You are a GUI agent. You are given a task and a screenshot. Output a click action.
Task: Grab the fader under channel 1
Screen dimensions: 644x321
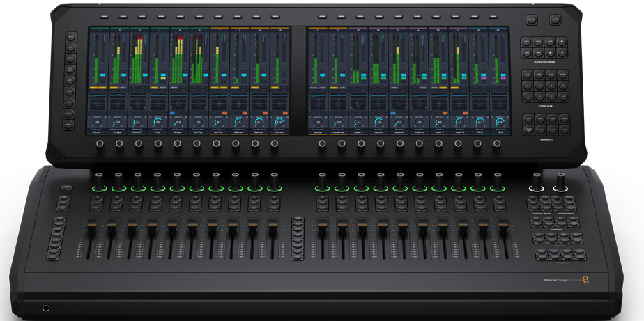[92, 224]
